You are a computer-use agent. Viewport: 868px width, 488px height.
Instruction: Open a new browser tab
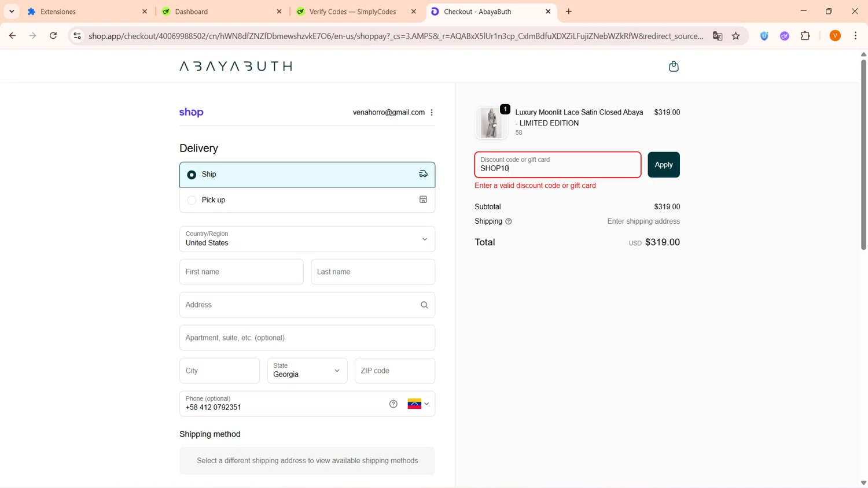pos(569,12)
